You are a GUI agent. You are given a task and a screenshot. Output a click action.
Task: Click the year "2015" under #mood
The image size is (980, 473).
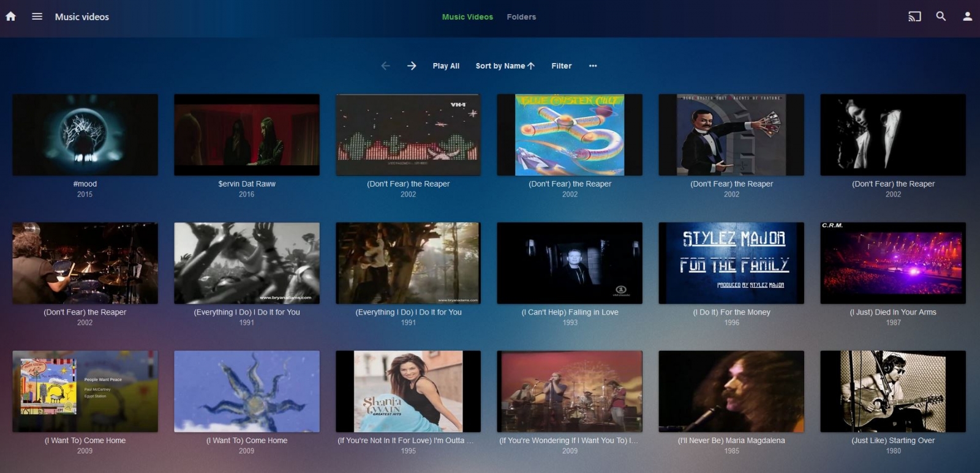(85, 195)
